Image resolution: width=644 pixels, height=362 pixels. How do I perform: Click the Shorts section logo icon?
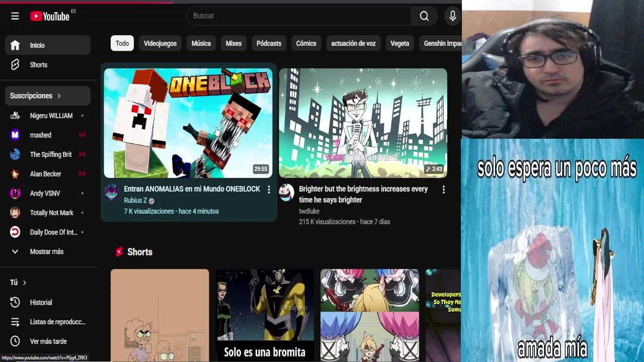coord(119,252)
